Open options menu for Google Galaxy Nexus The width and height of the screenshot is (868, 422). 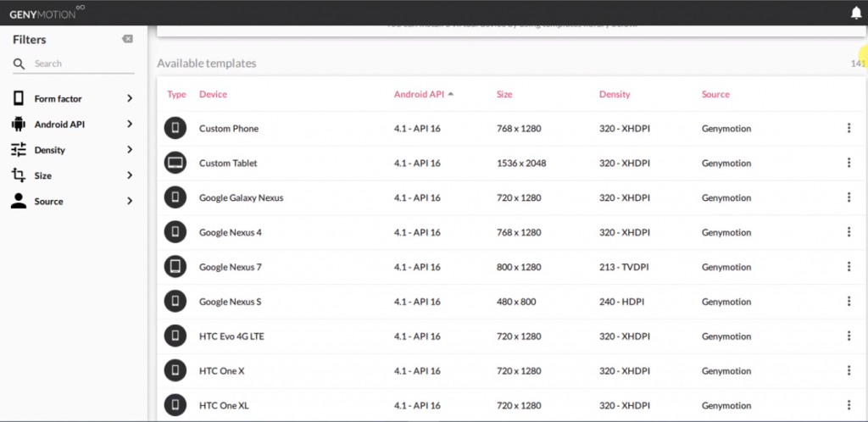(x=849, y=197)
